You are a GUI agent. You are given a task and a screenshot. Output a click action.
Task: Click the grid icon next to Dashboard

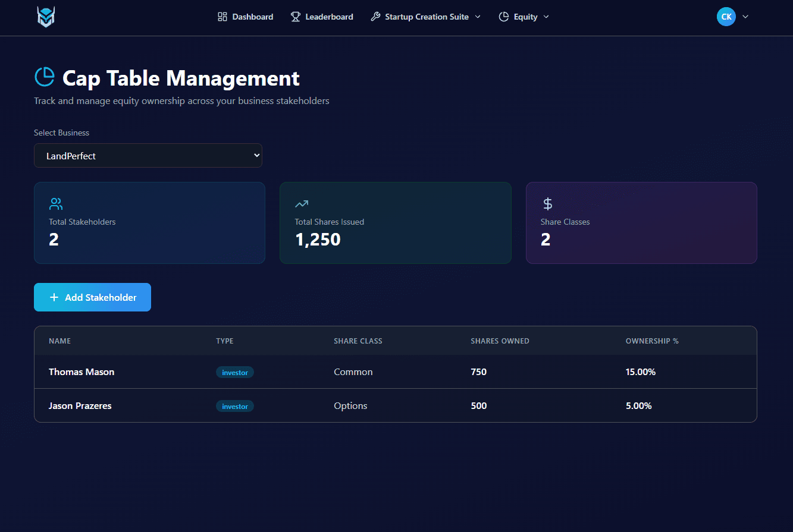pos(223,16)
